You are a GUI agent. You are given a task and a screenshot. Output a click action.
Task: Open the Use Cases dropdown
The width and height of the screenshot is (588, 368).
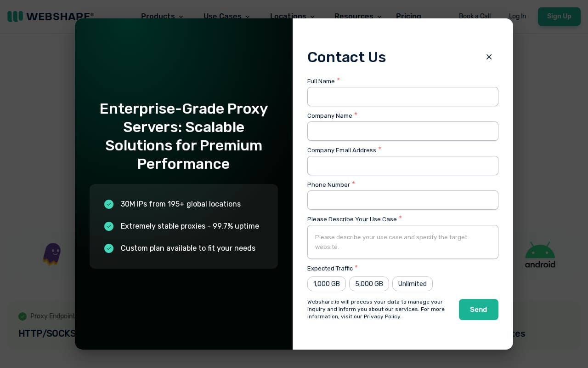pyautogui.click(x=227, y=16)
